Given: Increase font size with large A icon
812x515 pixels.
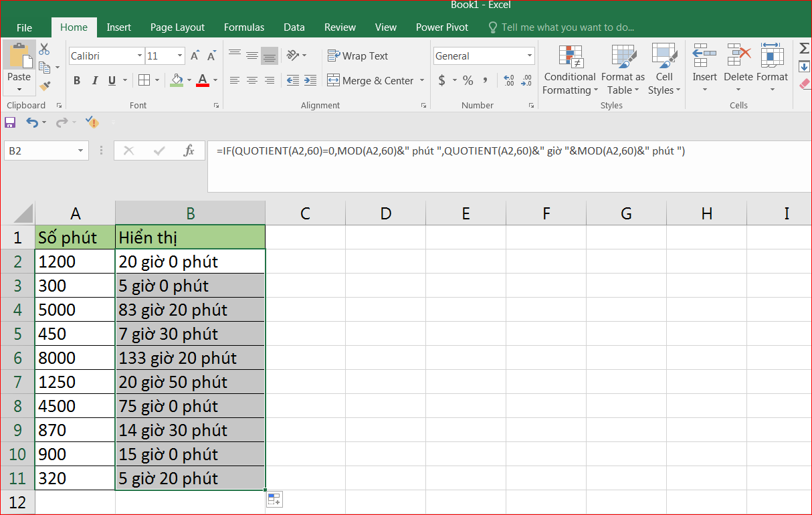Looking at the screenshot, I should [x=195, y=56].
